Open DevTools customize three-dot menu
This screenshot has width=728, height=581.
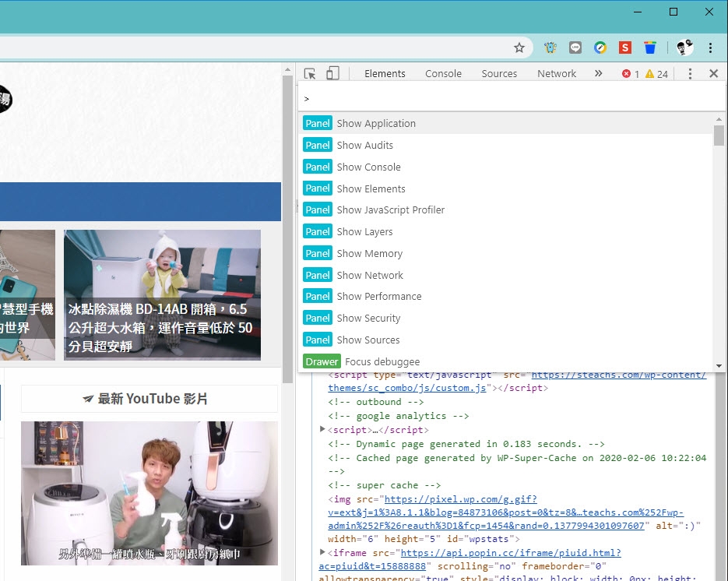[690, 74]
